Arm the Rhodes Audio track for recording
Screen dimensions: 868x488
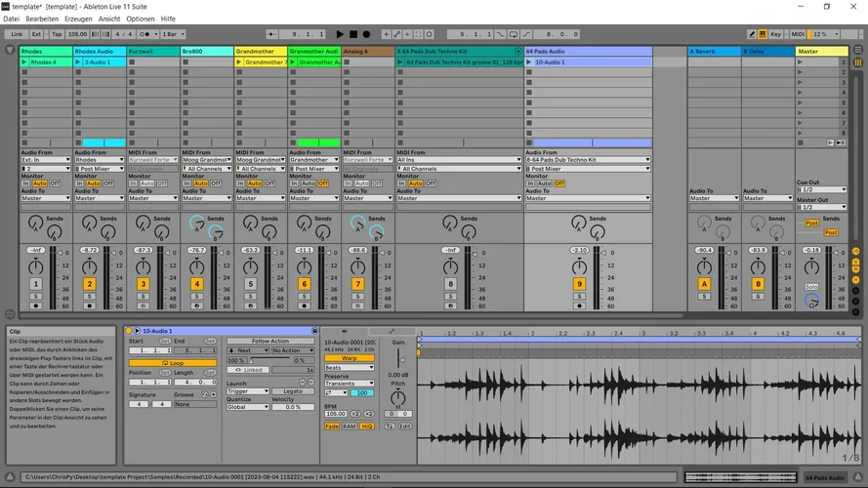click(x=89, y=305)
